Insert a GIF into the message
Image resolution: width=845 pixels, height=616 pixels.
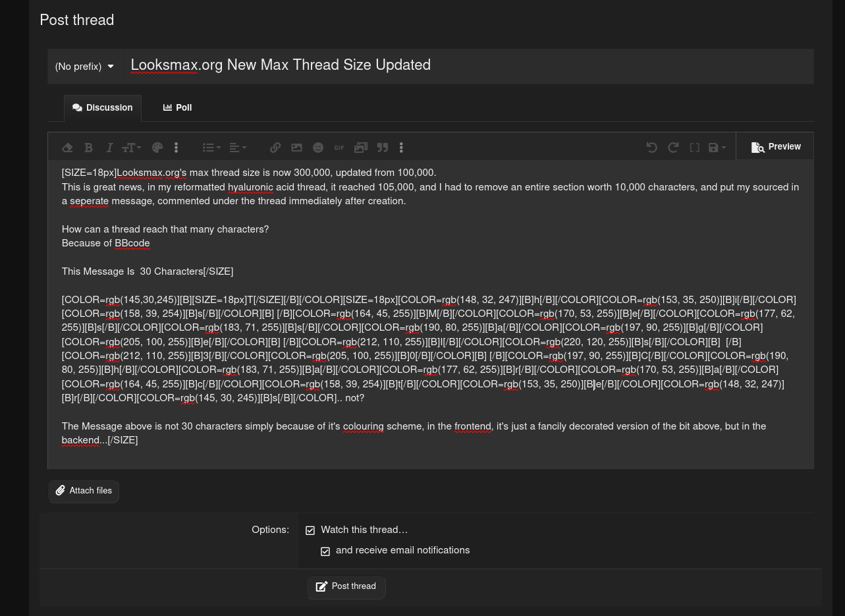click(x=339, y=148)
